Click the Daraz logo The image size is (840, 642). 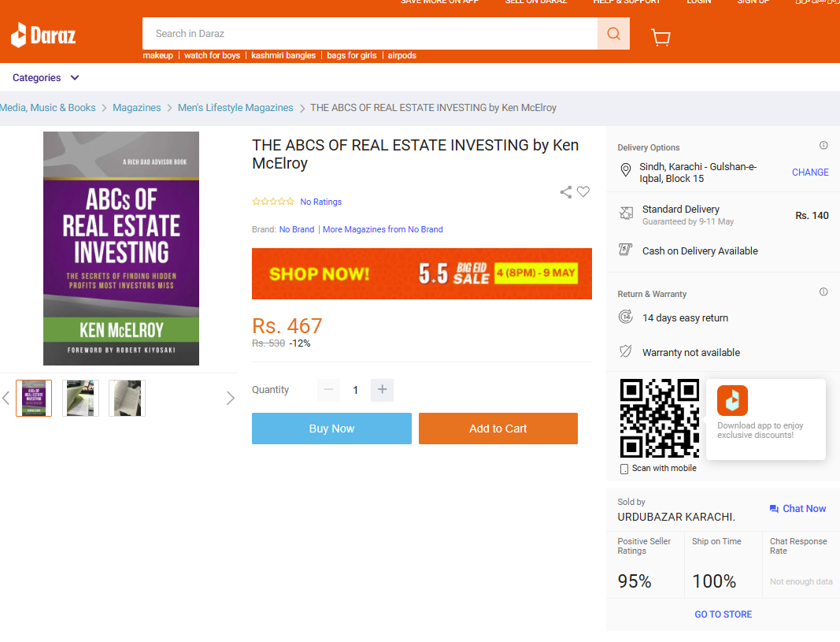coord(43,35)
